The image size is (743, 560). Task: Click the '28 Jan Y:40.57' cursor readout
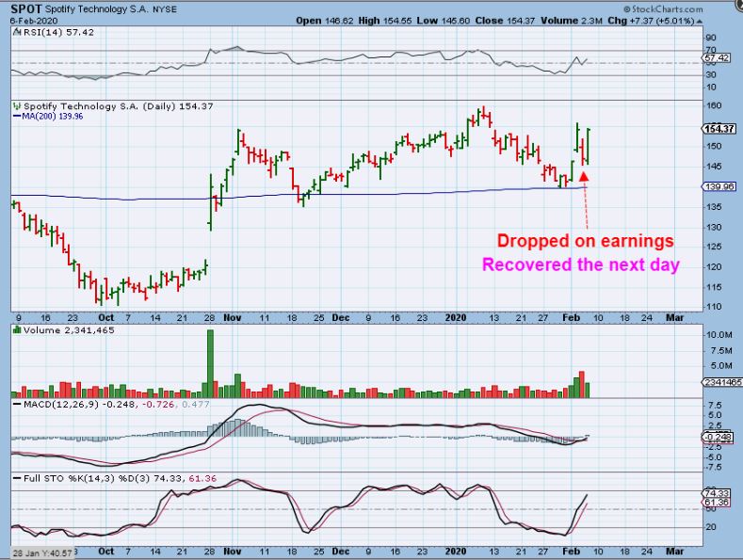42,552
